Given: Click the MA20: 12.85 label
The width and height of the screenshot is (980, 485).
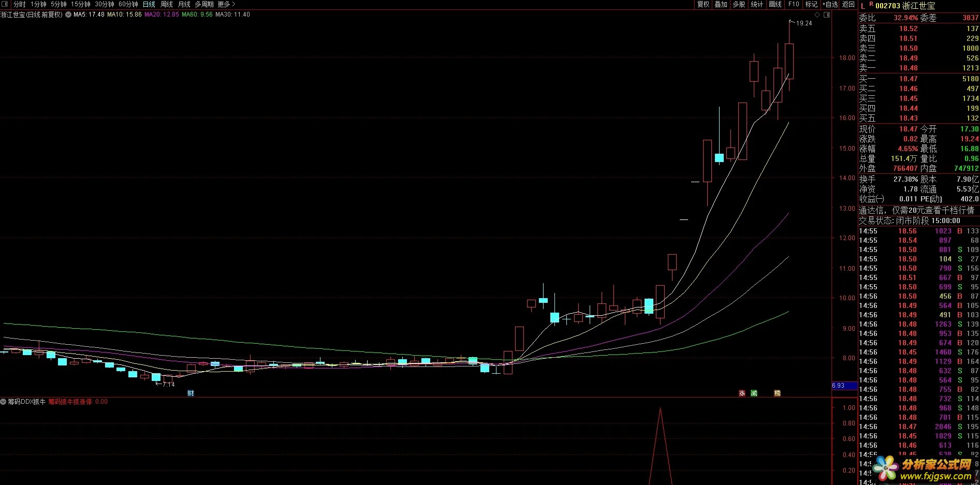Looking at the screenshot, I should pyautogui.click(x=162, y=14).
